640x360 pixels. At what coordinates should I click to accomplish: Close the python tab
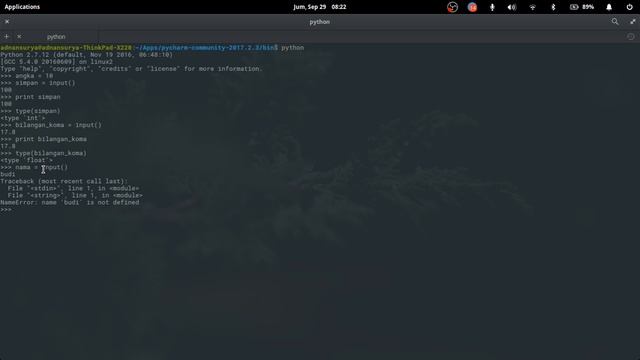19,36
